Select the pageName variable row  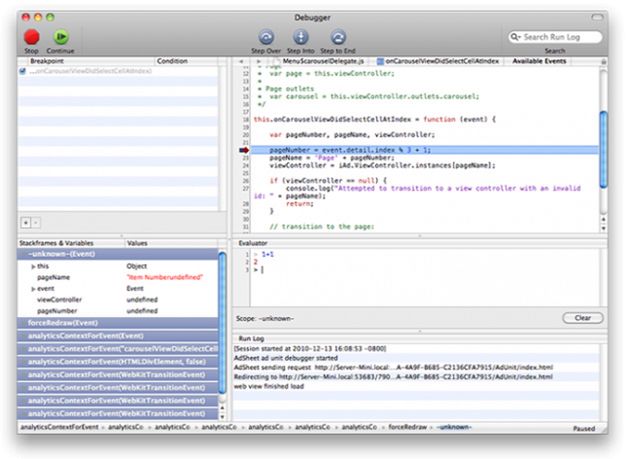point(118,277)
